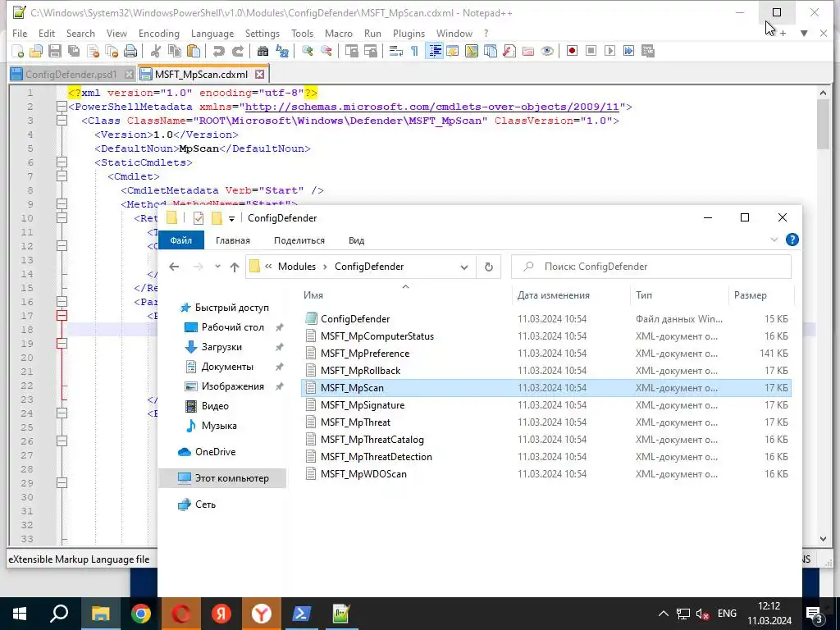Click the Undo arrow icon
This screenshot has height=630, width=840.
tap(218, 51)
